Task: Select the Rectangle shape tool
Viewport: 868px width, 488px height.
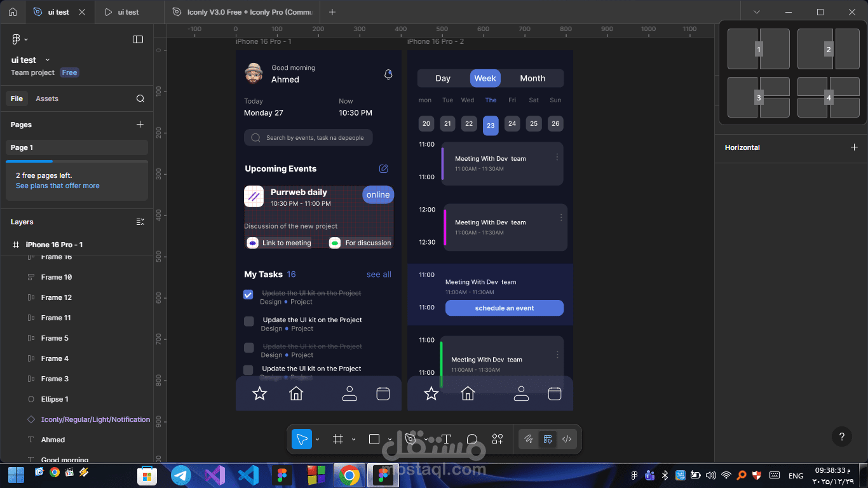Action: click(x=374, y=439)
